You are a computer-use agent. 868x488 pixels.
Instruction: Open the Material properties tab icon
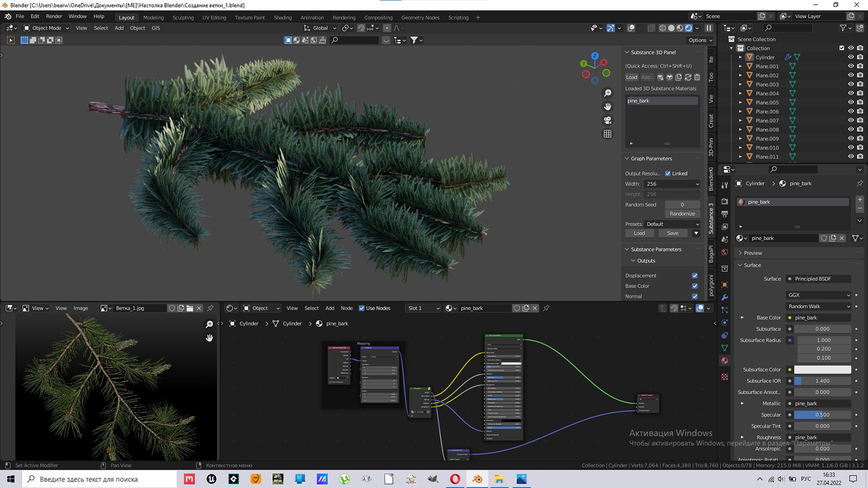point(725,361)
